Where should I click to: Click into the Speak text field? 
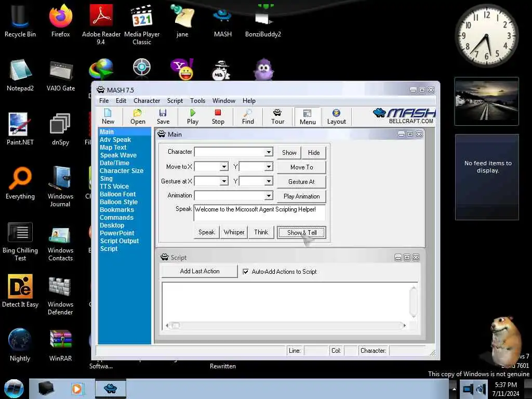(x=260, y=212)
